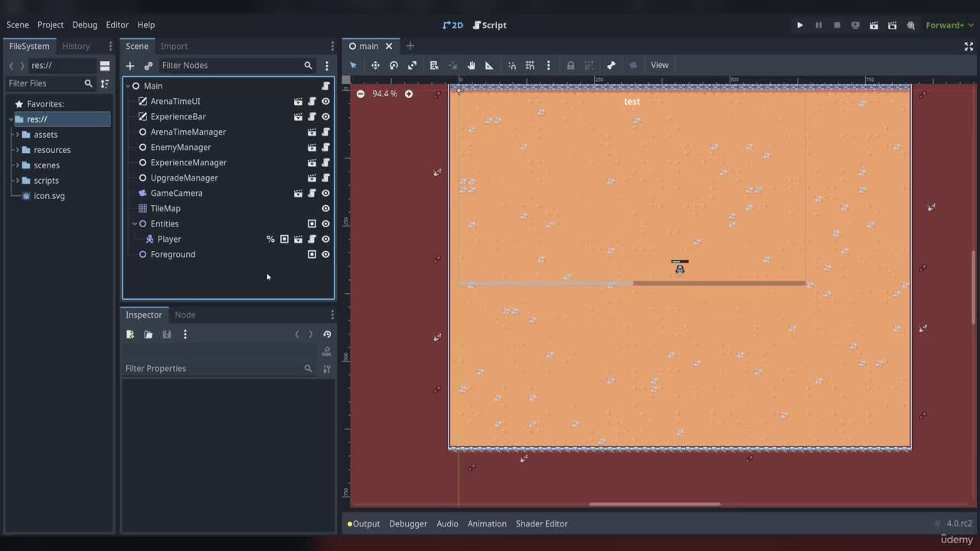This screenshot has height=551, width=980.
Task: Open EnemyManager attached script icon
Action: point(325,147)
